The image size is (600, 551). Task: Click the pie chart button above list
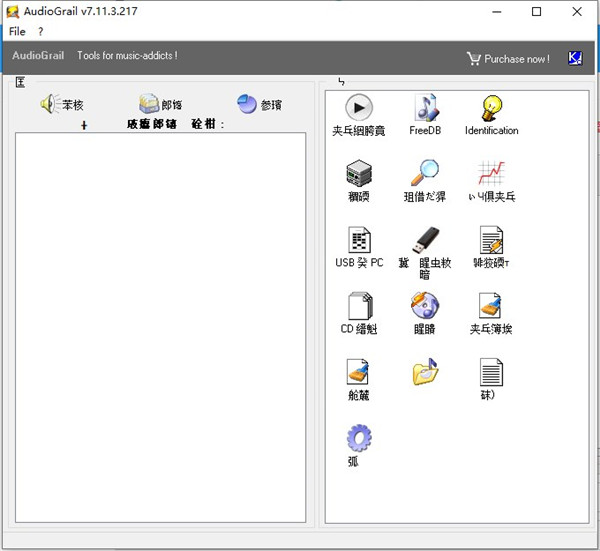pos(247,104)
